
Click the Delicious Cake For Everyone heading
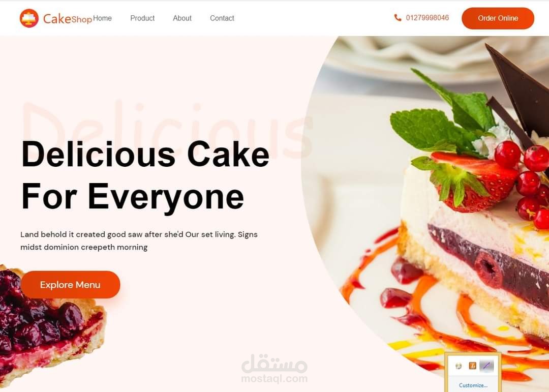click(x=145, y=175)
